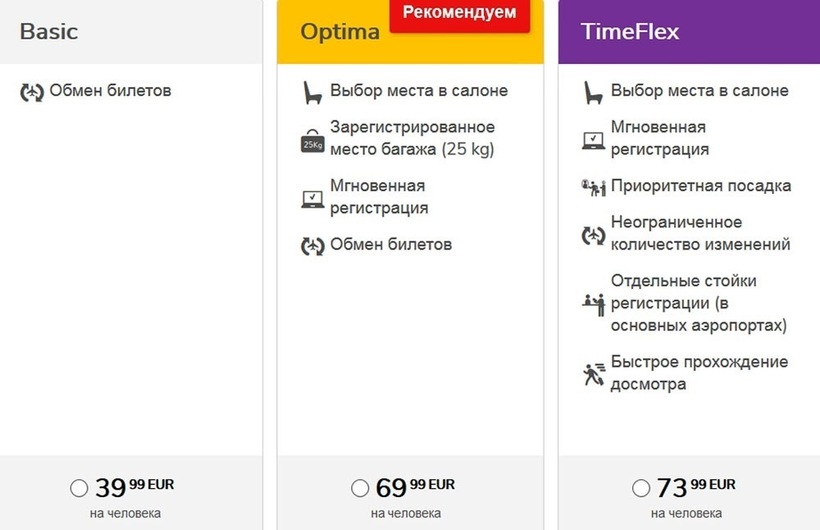Click the priority boarding icon in TimeFlex
Viewport: 820px width, 530px height.
594,188
